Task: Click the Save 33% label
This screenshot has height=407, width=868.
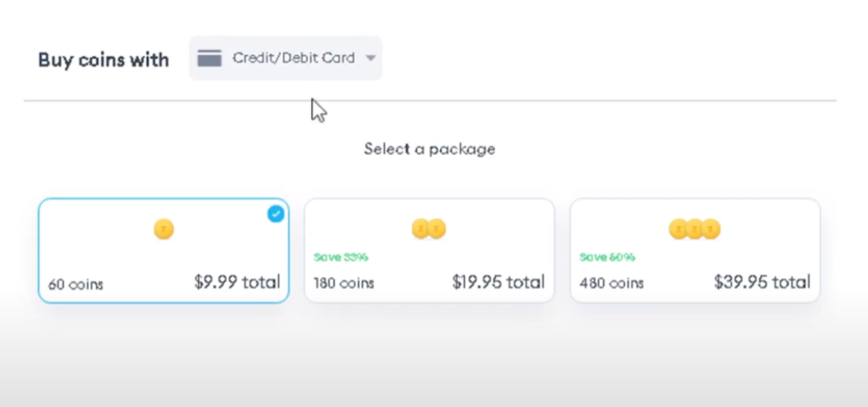Action: point(340,257)
